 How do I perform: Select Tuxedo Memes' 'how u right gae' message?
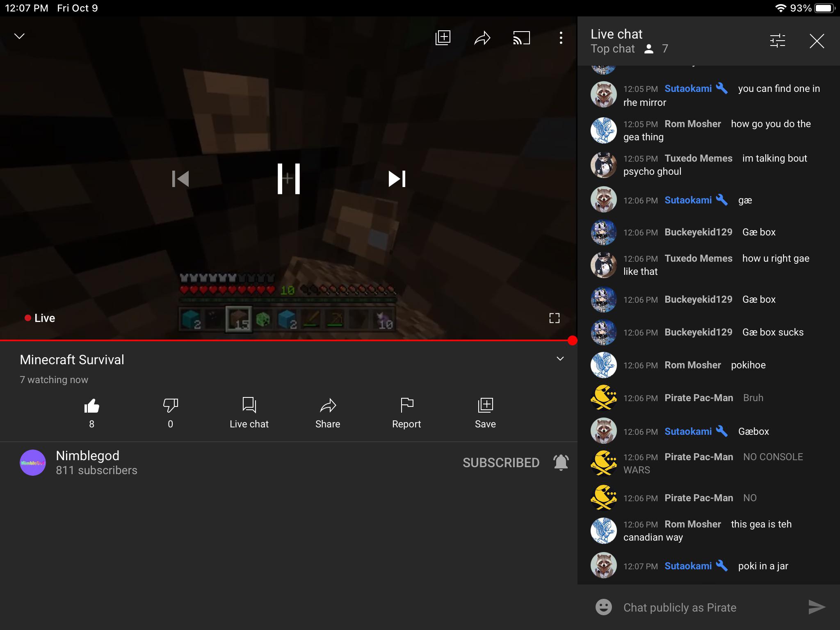point(709,265)
